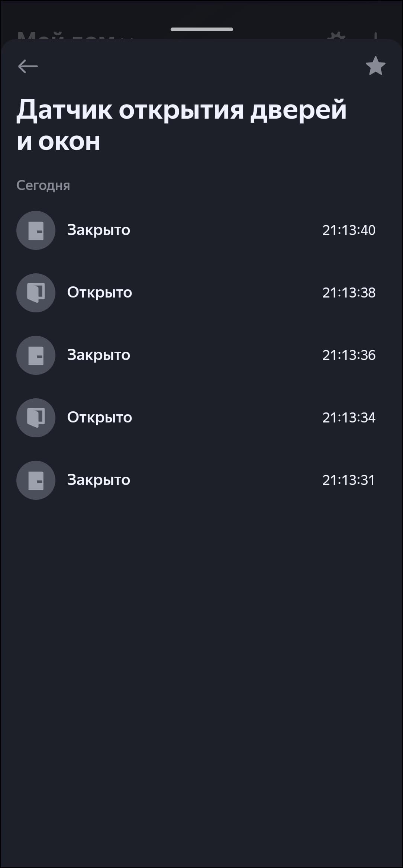
Task: Select the Закрыто label logged at 21:13:40
Action: (x=99, y=230)
